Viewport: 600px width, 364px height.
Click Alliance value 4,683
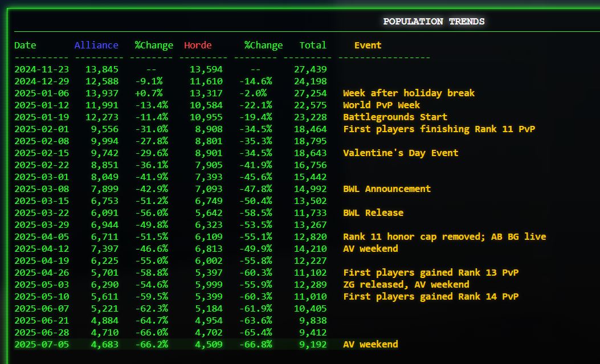105,345
